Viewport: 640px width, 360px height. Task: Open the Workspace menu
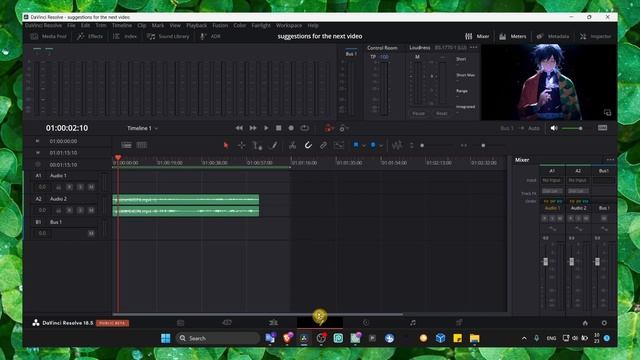(289, 25)
